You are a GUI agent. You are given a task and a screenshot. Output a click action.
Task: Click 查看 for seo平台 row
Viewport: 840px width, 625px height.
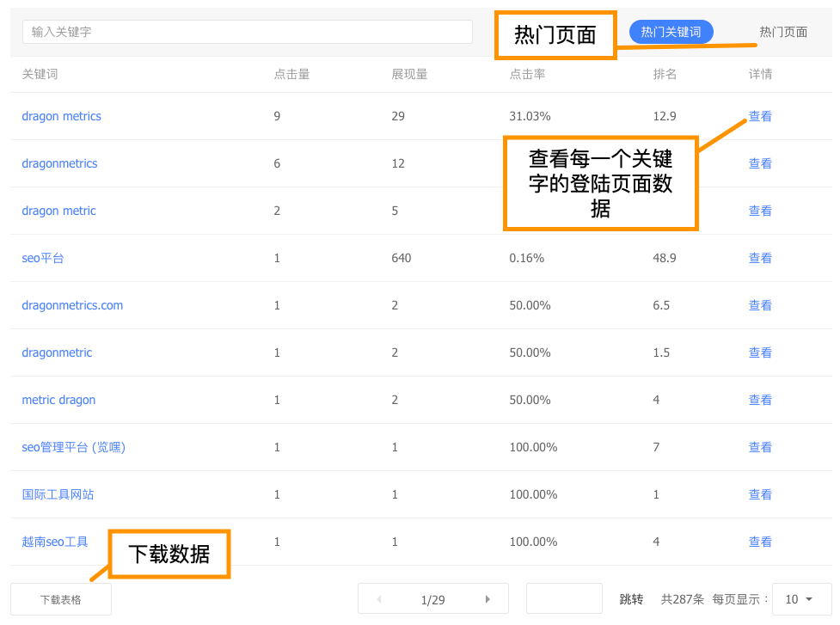(760, 258)
